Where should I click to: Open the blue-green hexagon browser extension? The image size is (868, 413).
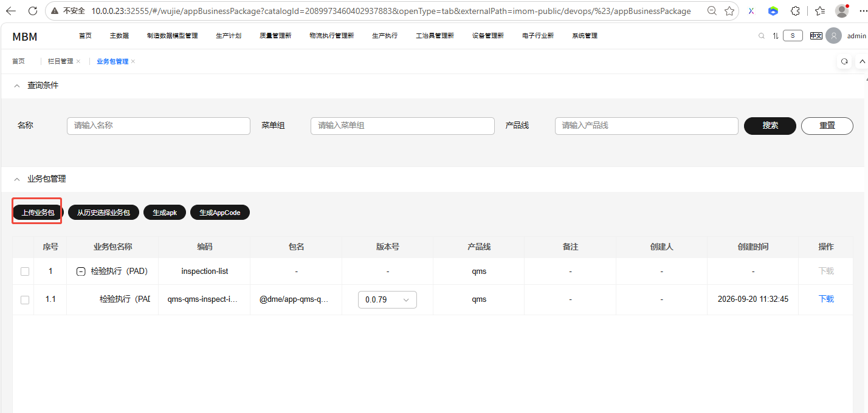(x=773, y=11)
